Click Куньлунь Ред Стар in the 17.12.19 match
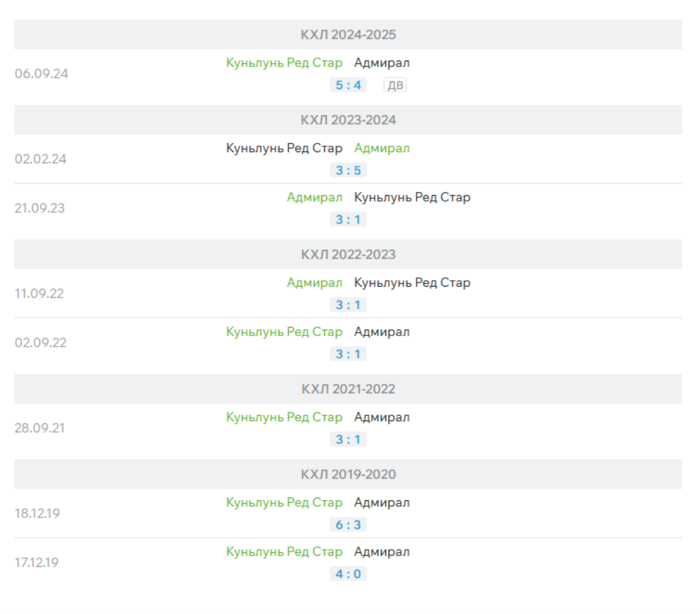 284,552
